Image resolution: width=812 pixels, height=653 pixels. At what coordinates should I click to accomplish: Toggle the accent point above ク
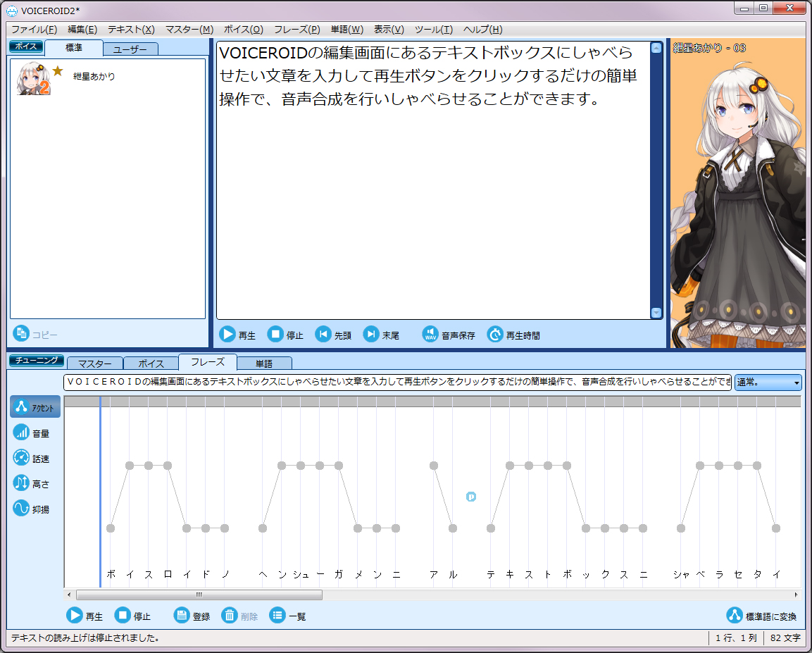605,528
